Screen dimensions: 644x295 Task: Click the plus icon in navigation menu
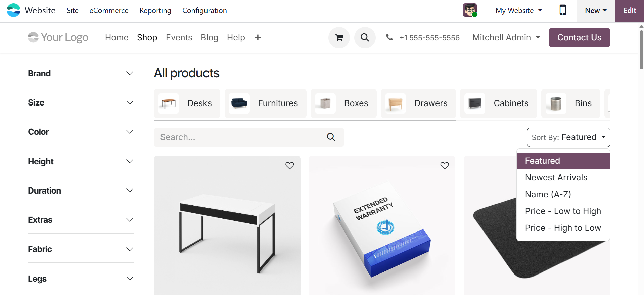pos(258,38)
